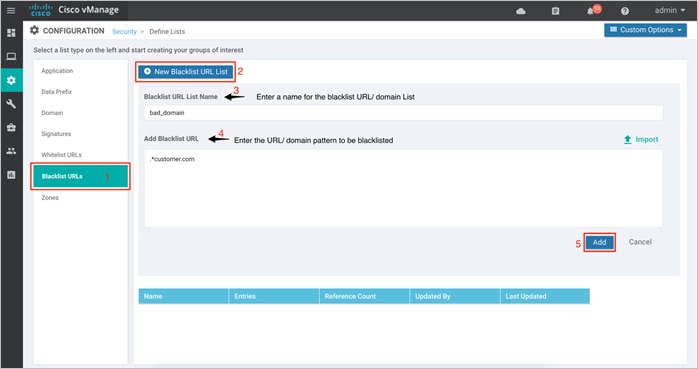The height and width of the screenshot is (369, 698).
Task: Open the Maintenance briefcase sidebar icon
Action: point(11,128)
